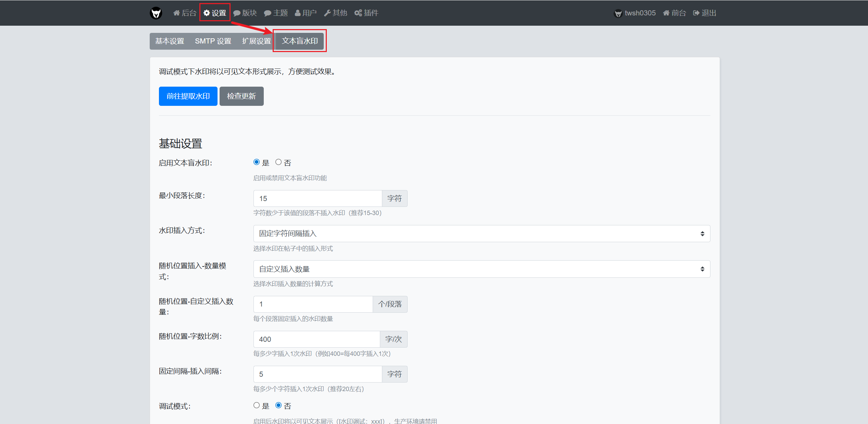This screenshot has width=868, height=424.
Task: Open 用户 users menu
Action: click(306, 13)
